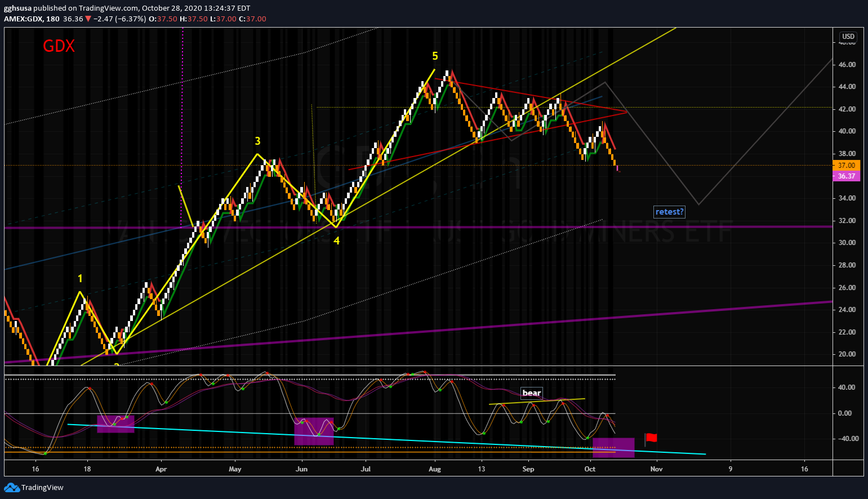Click the Nov label on the time axis
Screen dimensions: 868x499
click(x=656, y=469)
